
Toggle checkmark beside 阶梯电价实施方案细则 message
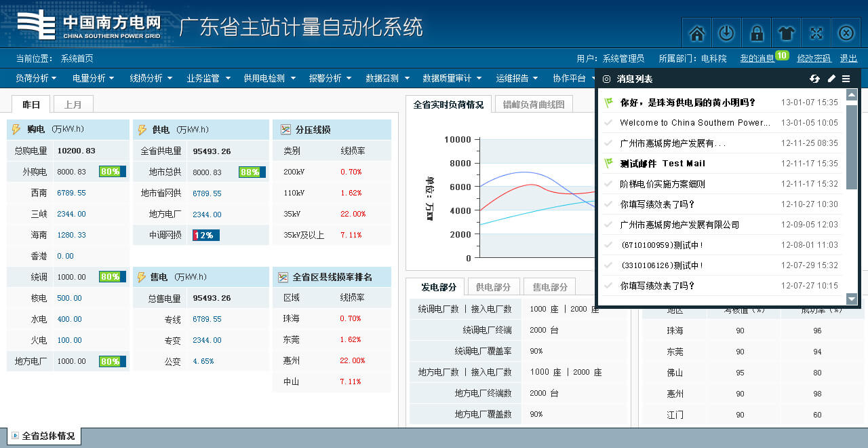coord(608,184)
